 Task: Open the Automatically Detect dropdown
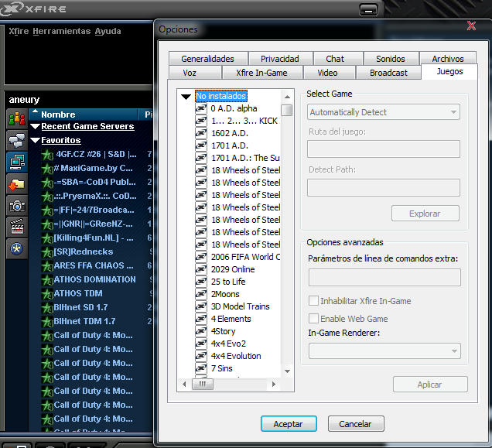tap(384, 112)
